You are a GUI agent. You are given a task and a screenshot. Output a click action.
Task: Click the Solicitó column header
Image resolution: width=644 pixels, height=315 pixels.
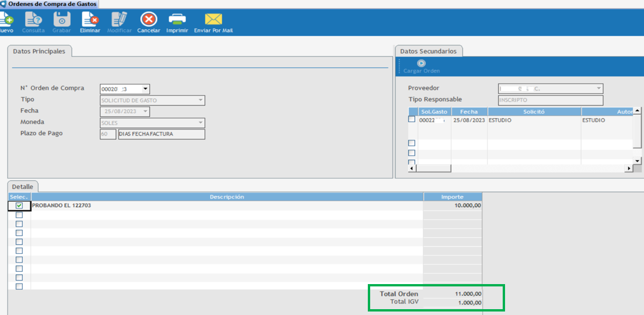[x=534, y=111]
